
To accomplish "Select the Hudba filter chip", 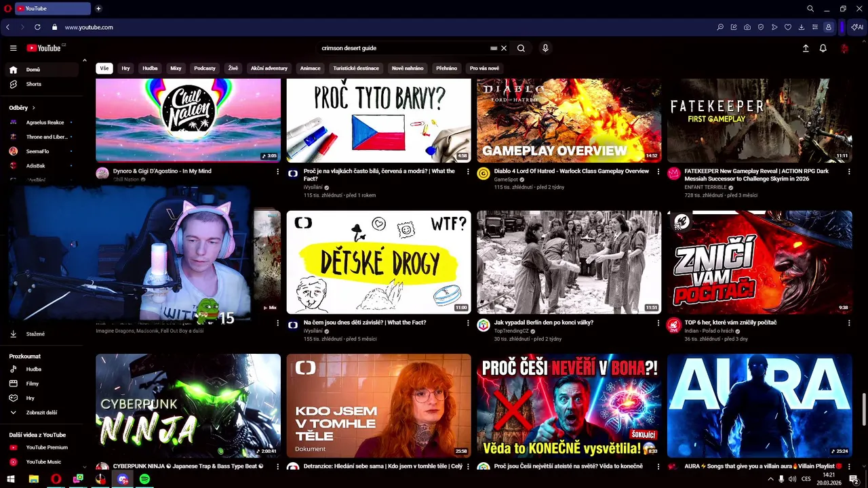I will click(x=150, y=68).
